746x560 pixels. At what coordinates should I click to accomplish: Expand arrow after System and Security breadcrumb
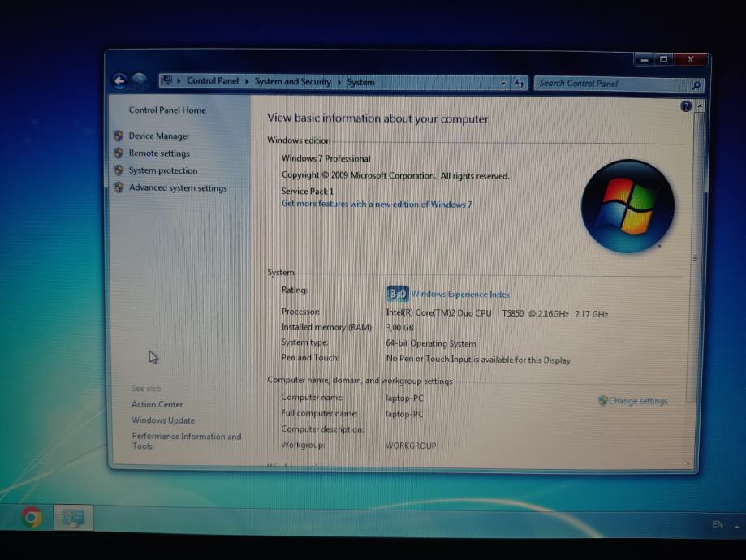339,82
